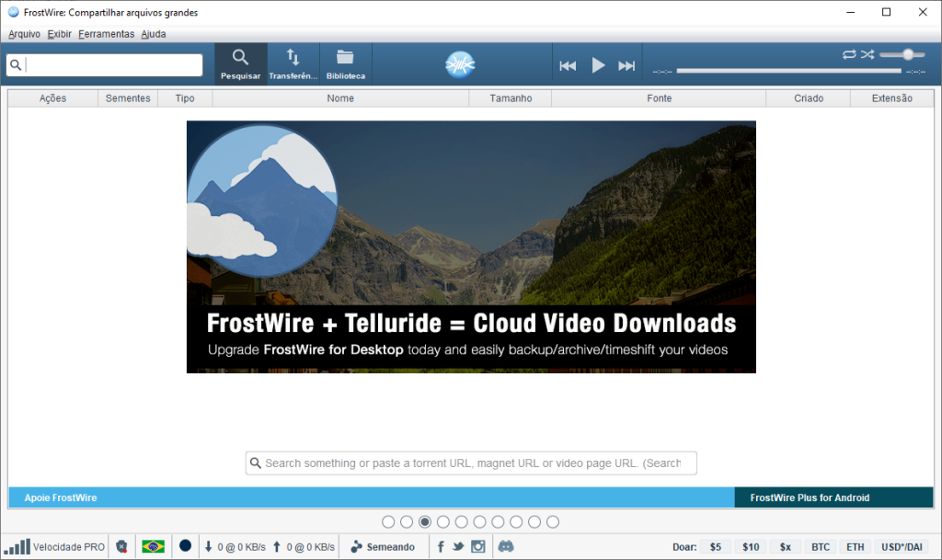Sort by the Extensão column
942x560 pixels.
point(891,97)
